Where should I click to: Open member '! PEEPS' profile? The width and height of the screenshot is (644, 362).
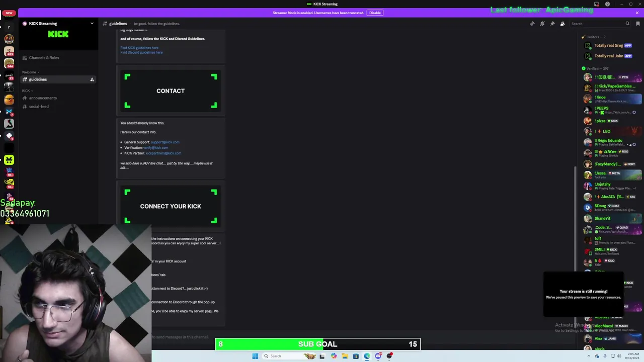pyautogui.click(x=611, y=110)
